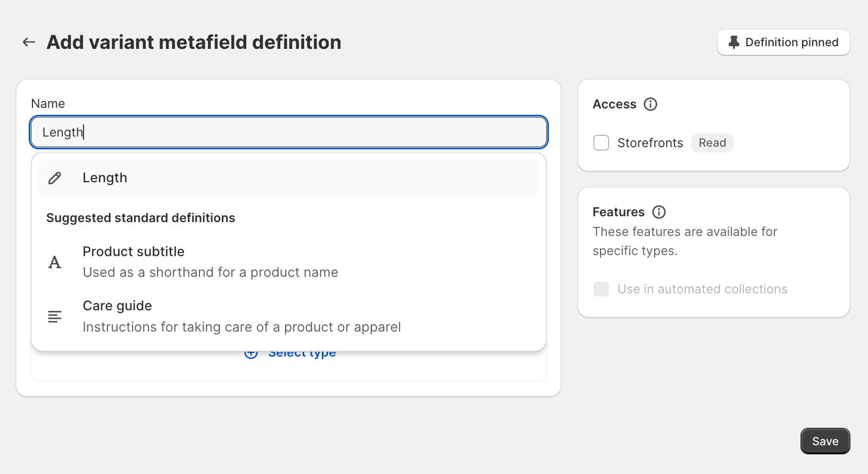This screenshot has width=868, height=474.
Task: Click the Read badge next to Storefronts
Action: coord(712,143)
